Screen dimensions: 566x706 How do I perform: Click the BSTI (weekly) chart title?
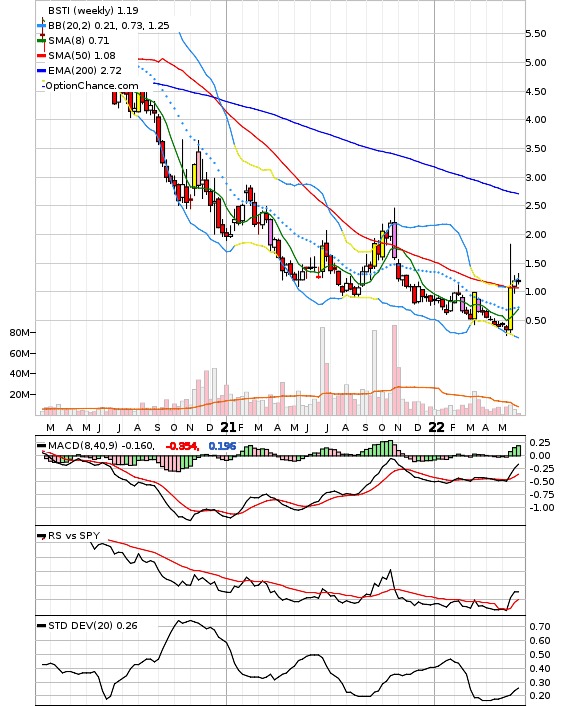93,10
